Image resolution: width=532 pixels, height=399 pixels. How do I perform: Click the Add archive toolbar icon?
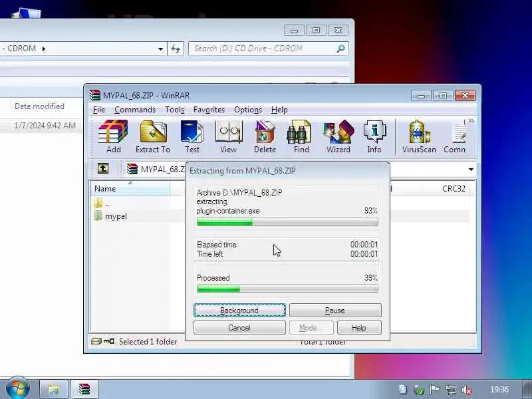[x=113, y=136]
